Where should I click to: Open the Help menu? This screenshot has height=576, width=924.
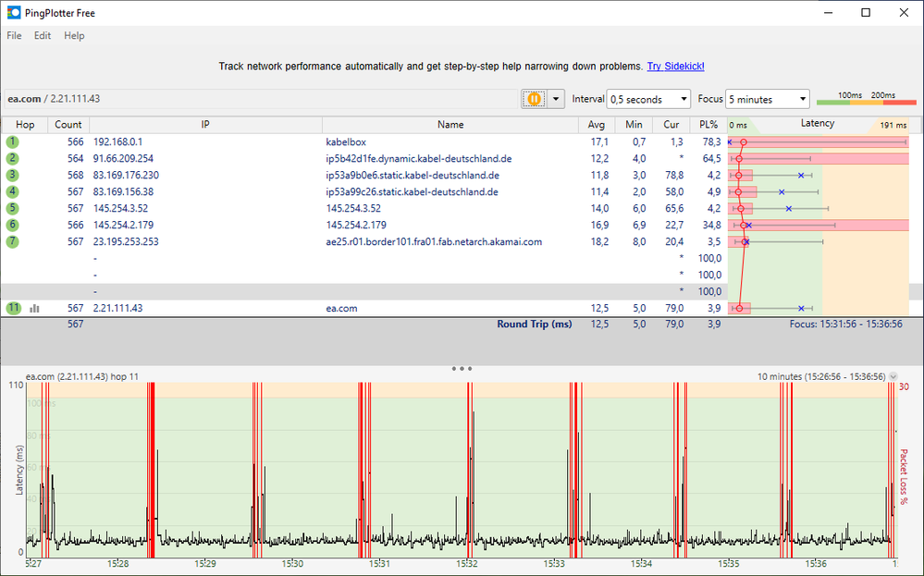pos(74,36)
